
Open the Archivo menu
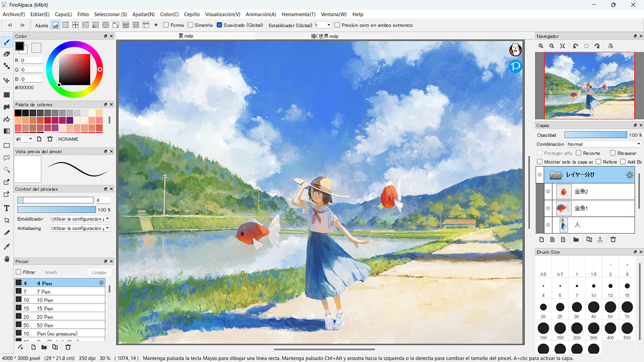(x=14, y=14)
